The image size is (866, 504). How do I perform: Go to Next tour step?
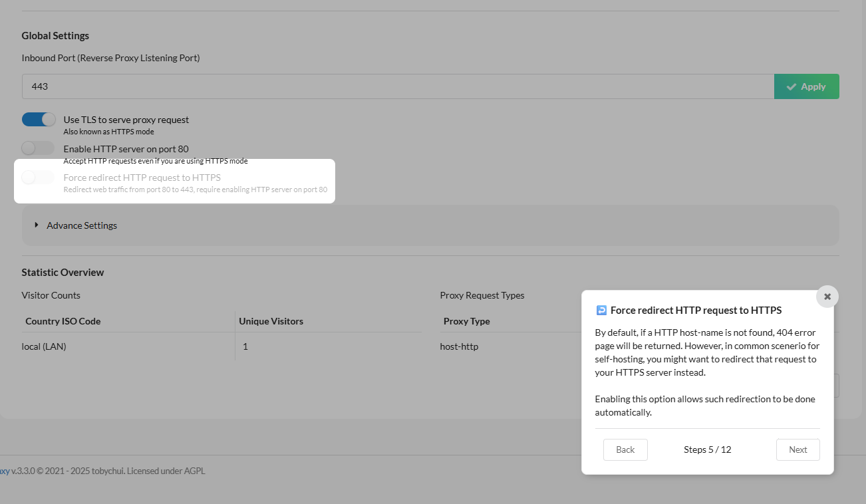coord(797,449)
